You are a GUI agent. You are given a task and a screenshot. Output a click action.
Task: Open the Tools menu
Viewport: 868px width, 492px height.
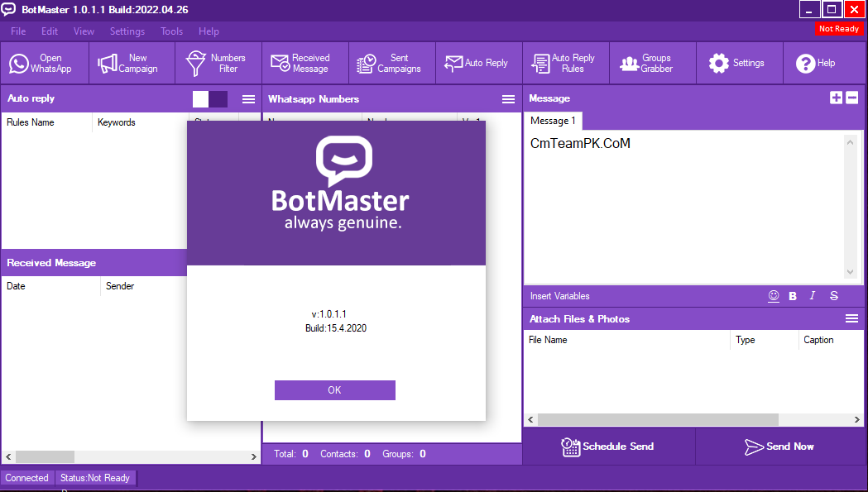click(171, 31)
